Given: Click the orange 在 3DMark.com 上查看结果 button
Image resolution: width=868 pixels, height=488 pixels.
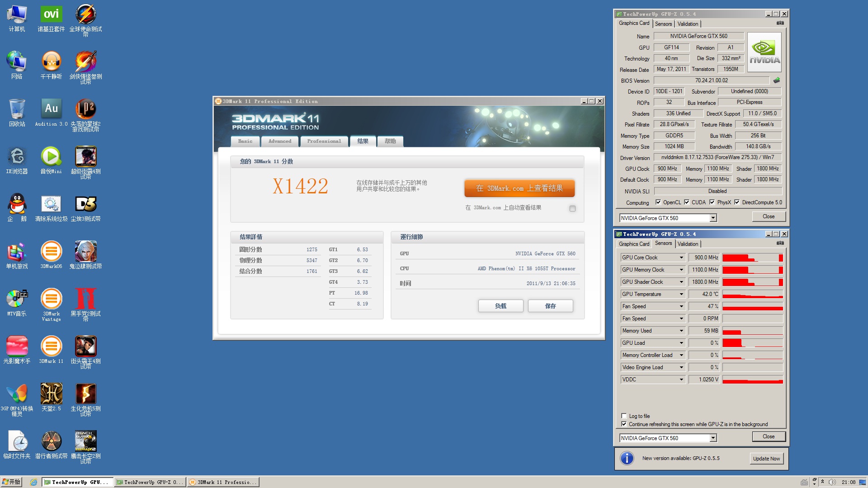Looking at the screenshot, I should [x=519, y=188].
